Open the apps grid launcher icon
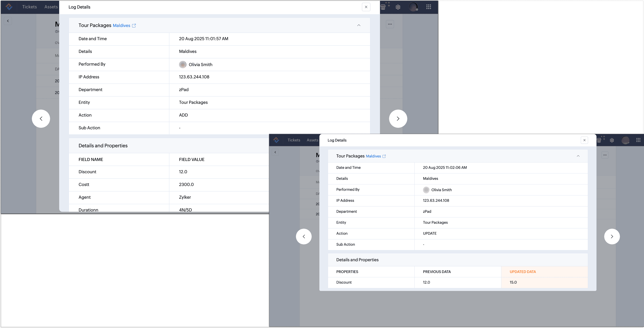Screen dimensions: 644x328 (429, 7)
